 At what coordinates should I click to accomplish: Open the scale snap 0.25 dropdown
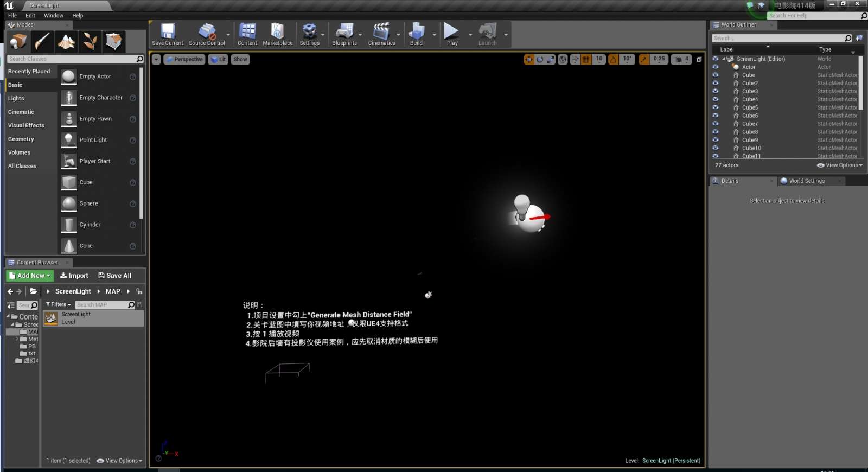pos(659,59)
